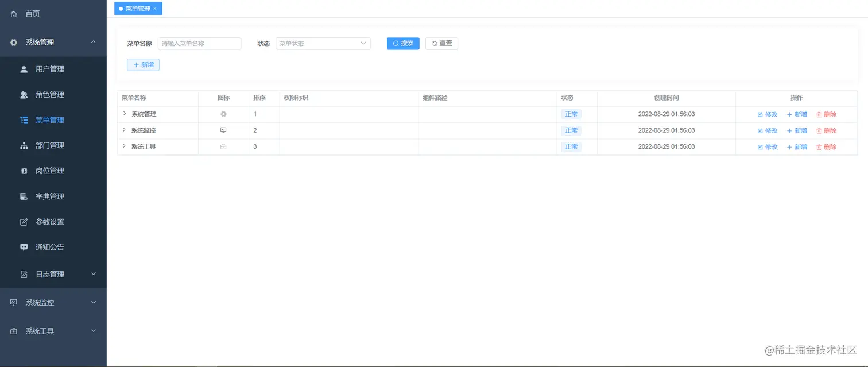The width and height of the screenshot is (868, 367).
Task: Click the 重置 reset button
Action: pos(441,44)
